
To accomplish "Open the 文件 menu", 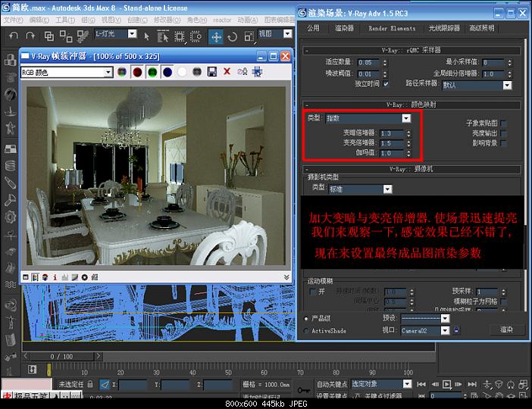I will click(x=14, y=20).
